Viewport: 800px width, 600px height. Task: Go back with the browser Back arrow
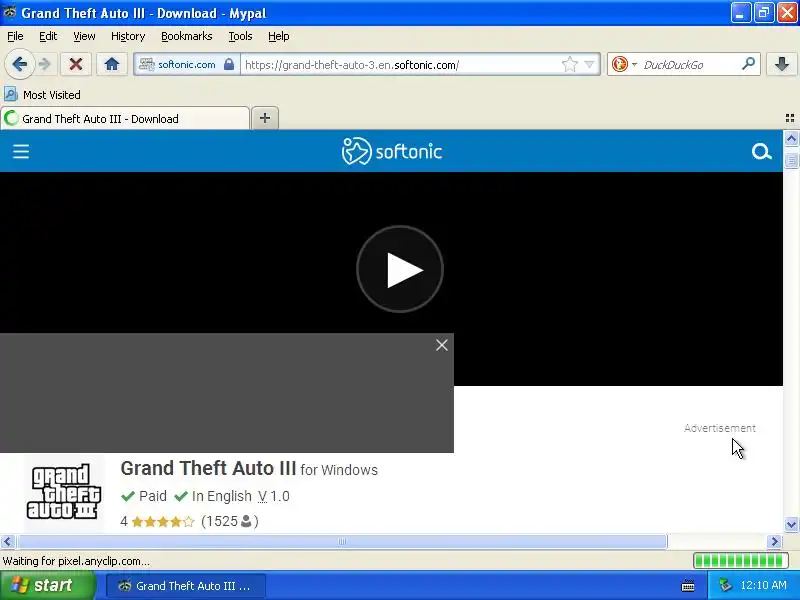coord(19,64)
